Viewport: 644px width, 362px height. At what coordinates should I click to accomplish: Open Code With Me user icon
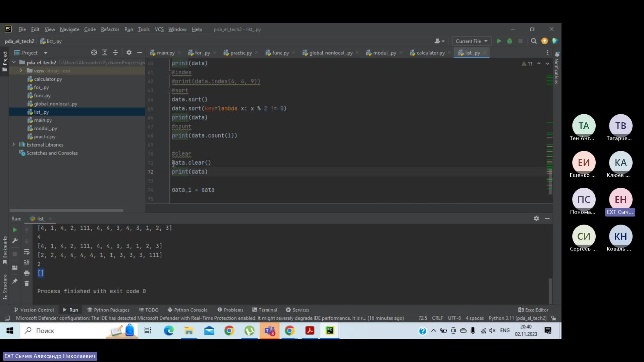click(x=439, y=41)
